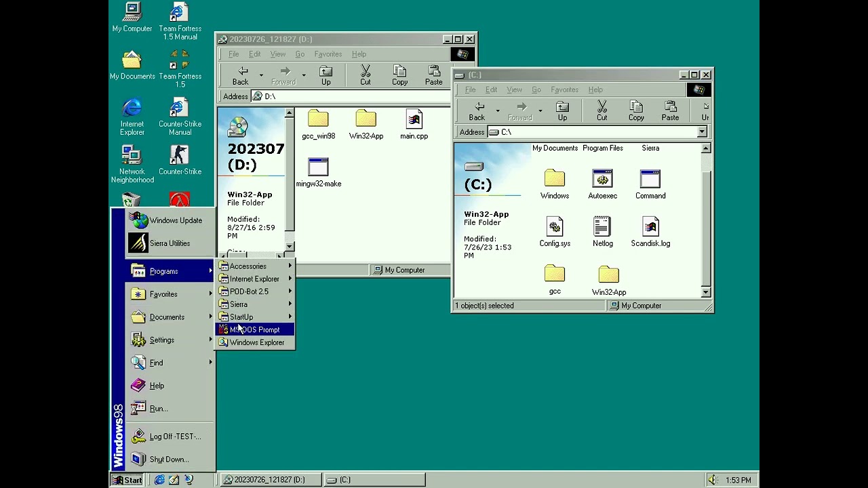Select Netlog file in C: window

click(x=602, y=232)
